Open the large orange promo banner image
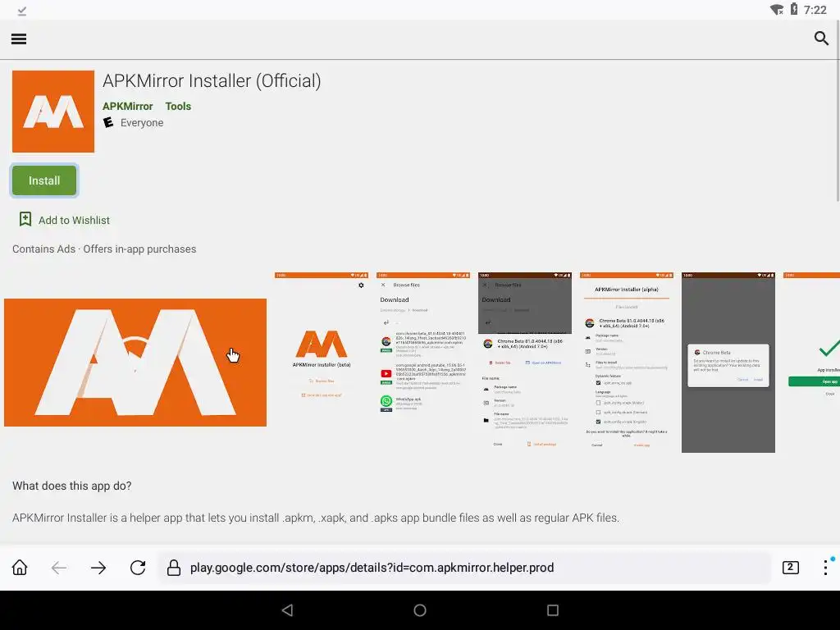Screen dimensions: 840x630 (135, 362)
